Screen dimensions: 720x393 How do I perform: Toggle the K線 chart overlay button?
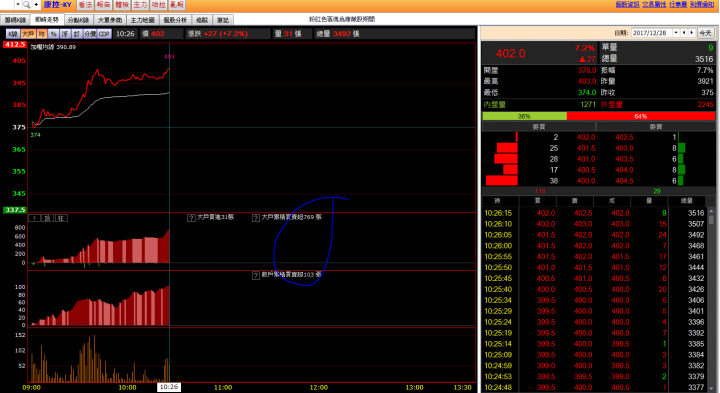13,34
